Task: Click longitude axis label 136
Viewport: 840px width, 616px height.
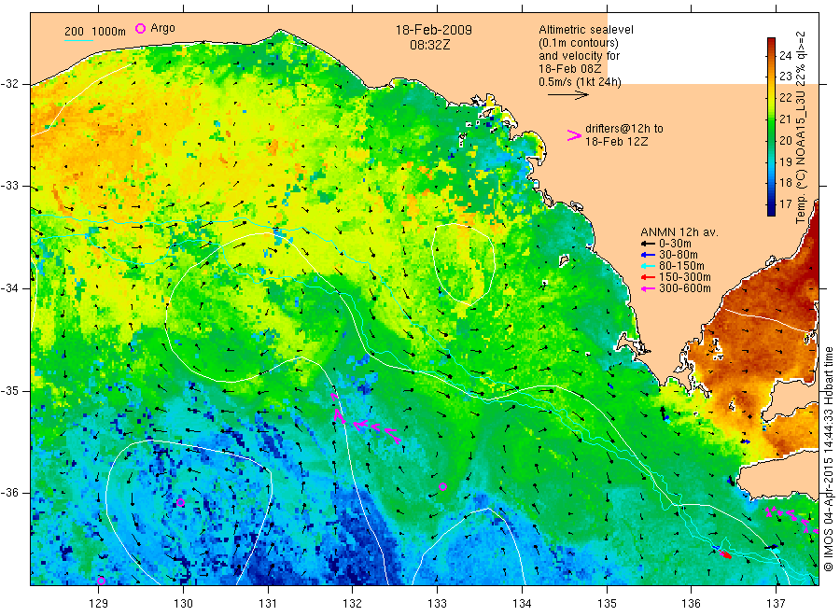Action: [691, 604]
